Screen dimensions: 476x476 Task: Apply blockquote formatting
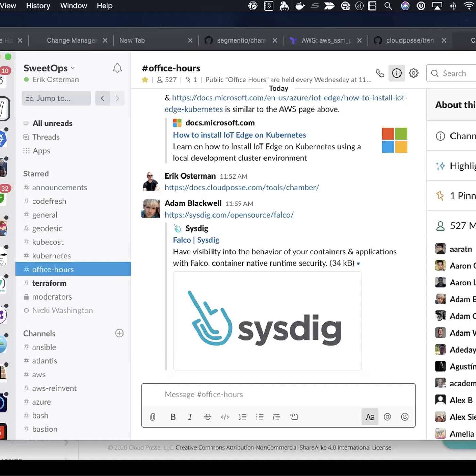[277, 417]
